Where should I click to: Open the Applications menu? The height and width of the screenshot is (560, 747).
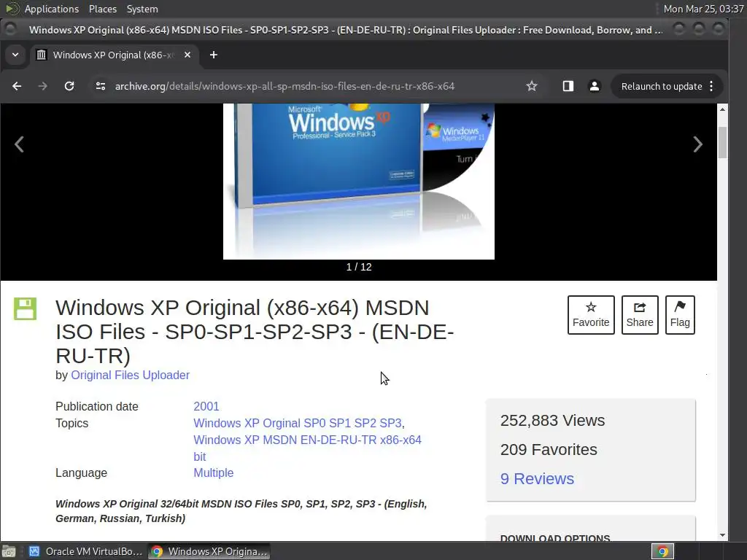52,9
